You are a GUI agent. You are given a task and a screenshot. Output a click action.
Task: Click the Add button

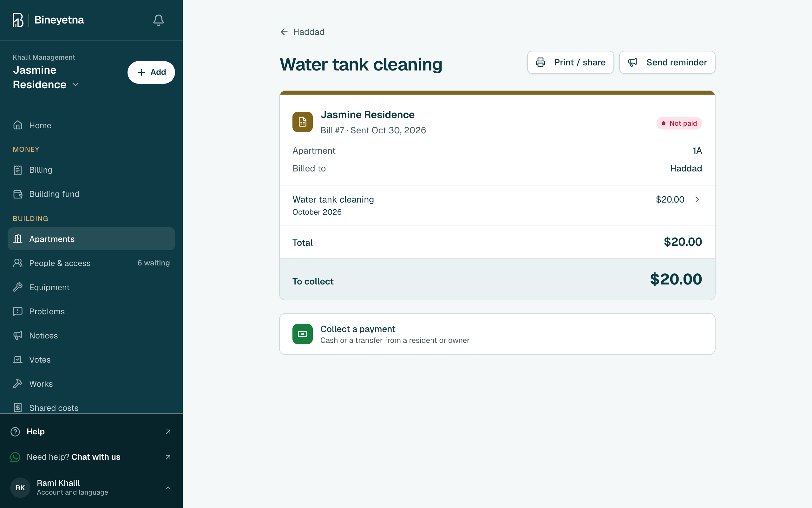pyautogui.click(x=151, y=72)
